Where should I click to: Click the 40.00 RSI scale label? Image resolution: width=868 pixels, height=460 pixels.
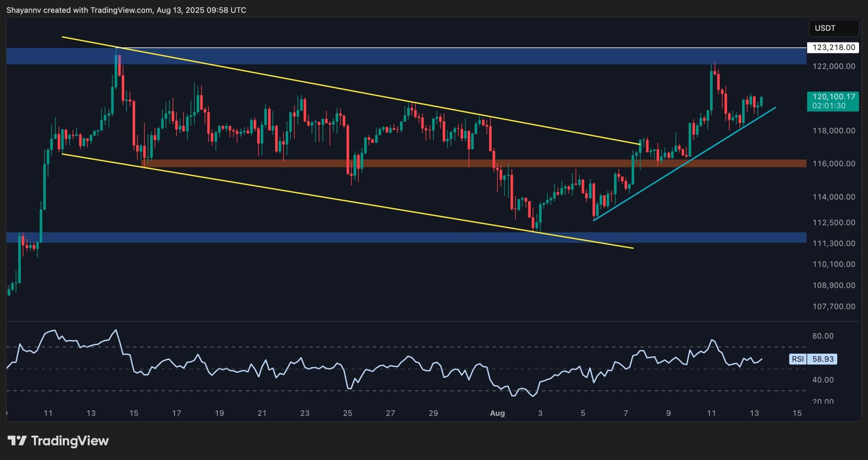pos(823,380)
